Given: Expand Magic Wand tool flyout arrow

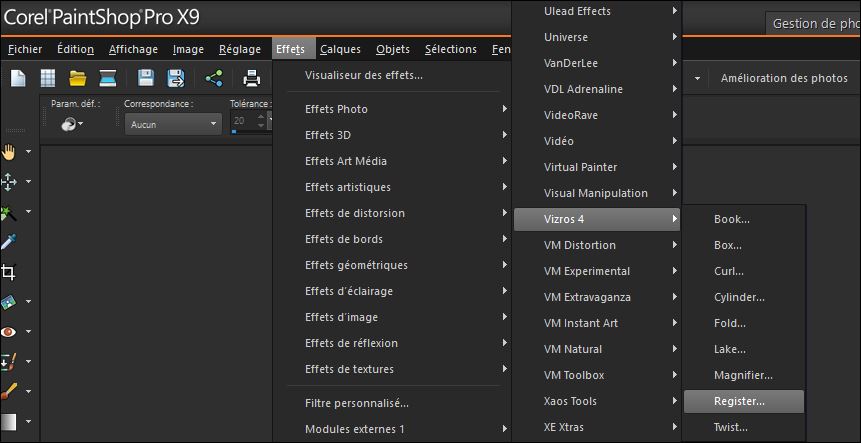Looking at the screenshot, I should click(29, 212).
